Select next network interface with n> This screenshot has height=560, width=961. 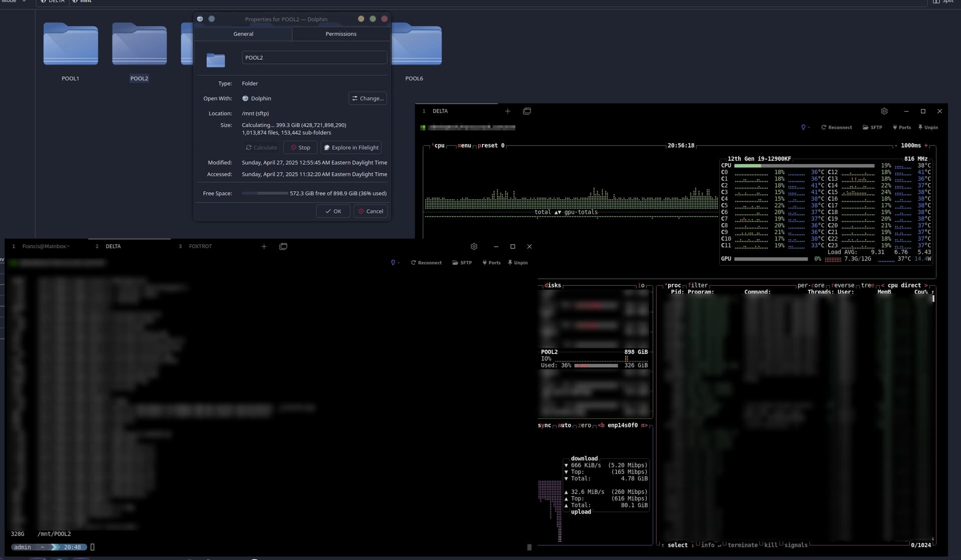click(645, 425)
